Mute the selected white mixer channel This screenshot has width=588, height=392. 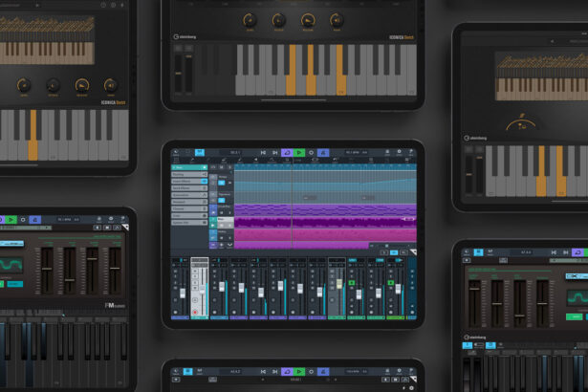[195, 271]
